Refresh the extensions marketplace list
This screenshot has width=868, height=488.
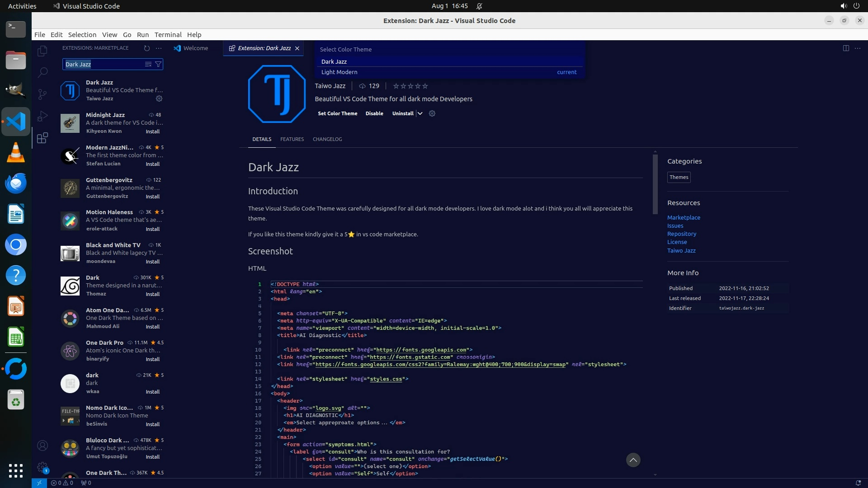coord(146,48)
